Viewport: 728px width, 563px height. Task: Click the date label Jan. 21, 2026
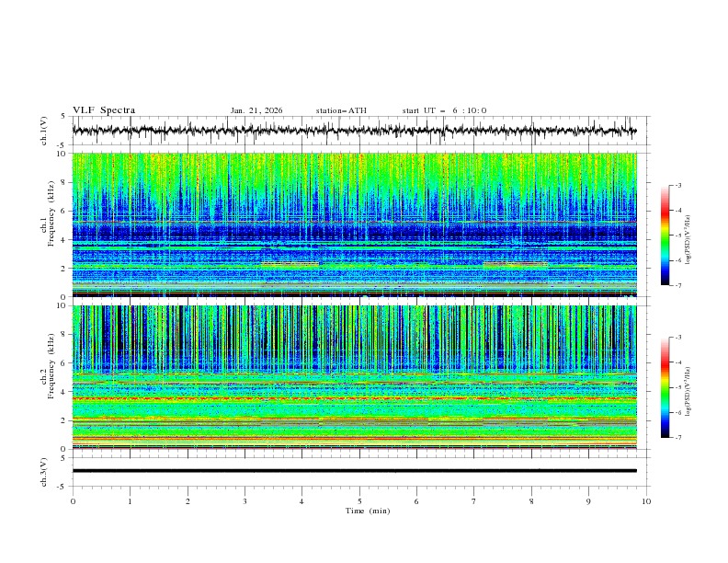coord(256,110)
